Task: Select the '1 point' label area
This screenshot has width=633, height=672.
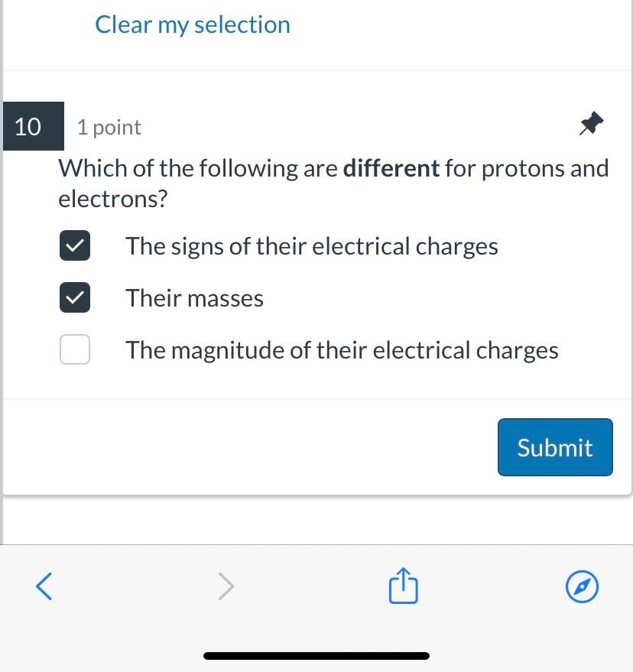Action: click(x=109, y=128)
